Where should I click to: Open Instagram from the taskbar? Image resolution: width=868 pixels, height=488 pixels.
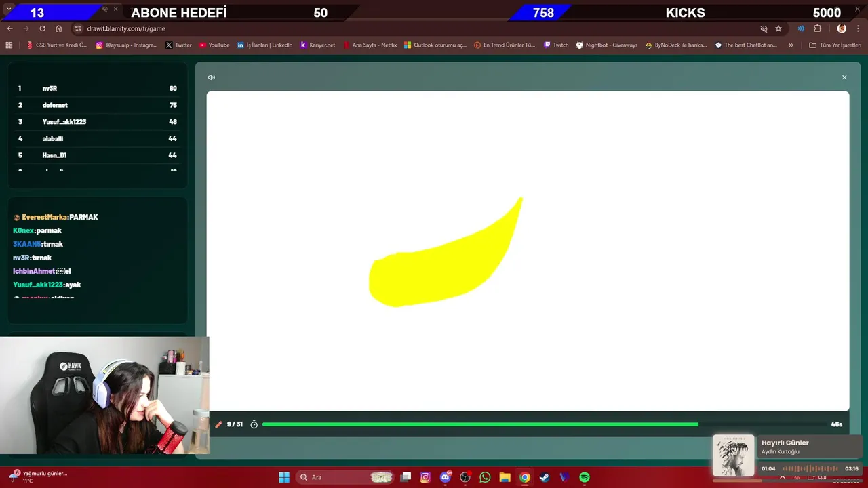pos(425,477)
